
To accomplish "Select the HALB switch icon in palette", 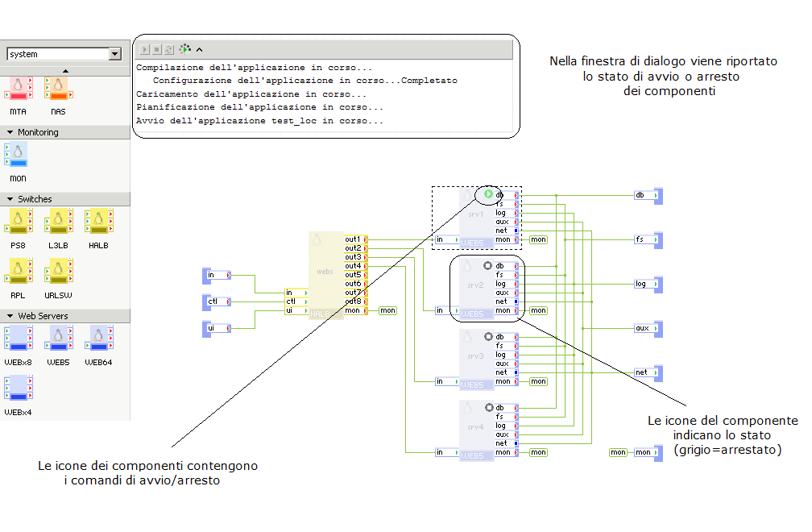I will (x=99, y=221).
